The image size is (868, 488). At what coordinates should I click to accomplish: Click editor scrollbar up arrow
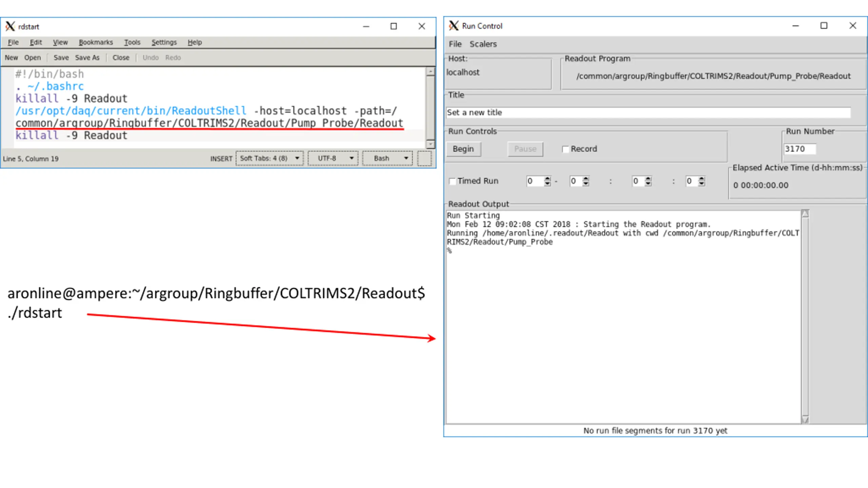pyautogui.click(x=430, y=72)
